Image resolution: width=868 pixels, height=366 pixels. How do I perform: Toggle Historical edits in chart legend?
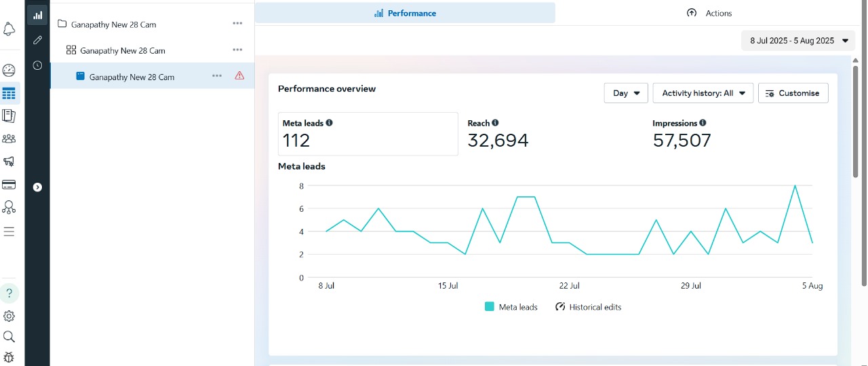(x=588, y=307)
